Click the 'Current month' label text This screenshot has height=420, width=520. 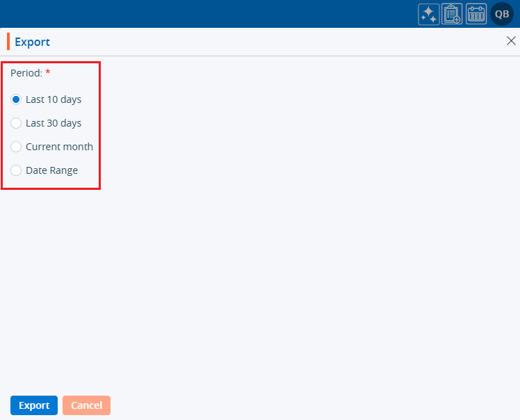click(59, 147)
